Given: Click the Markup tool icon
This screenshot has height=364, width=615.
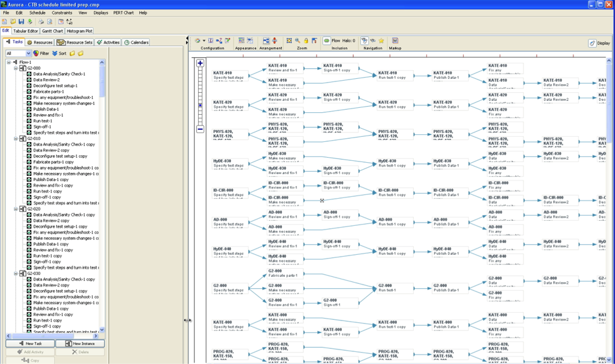Looking at the screenshot, I should tap(395, 40).
